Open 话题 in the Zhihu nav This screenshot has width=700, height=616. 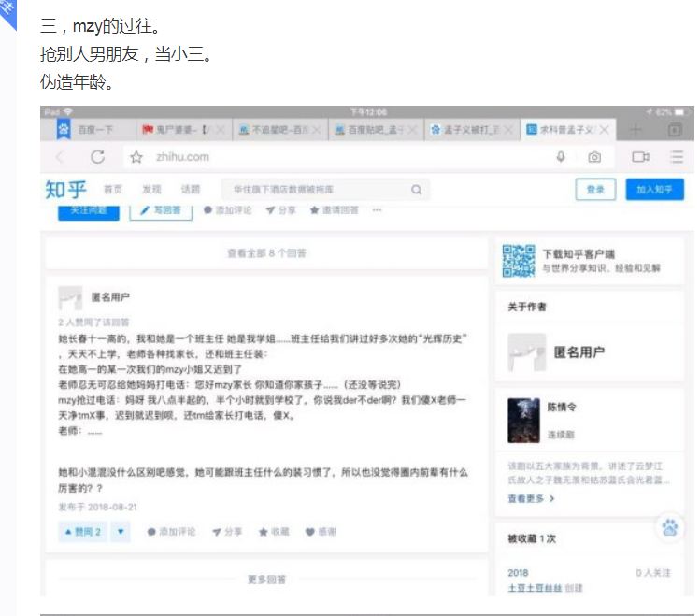coord(191,190)
